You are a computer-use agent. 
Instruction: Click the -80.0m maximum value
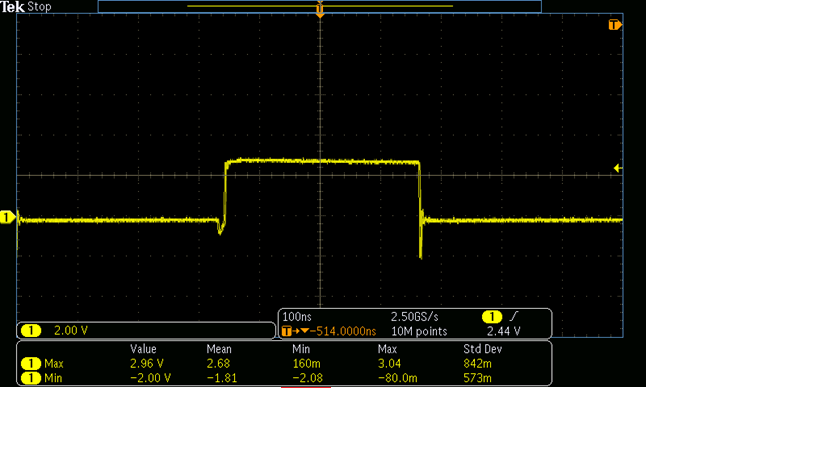click(397, 378)
